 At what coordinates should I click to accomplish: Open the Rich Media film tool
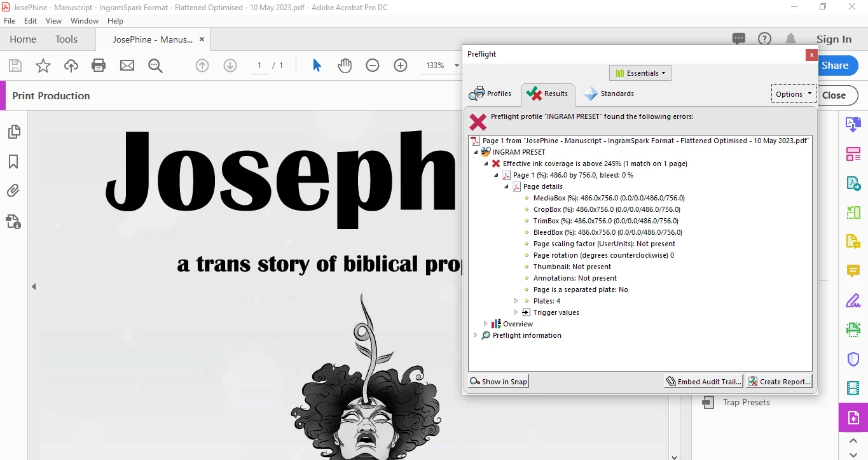853,388
